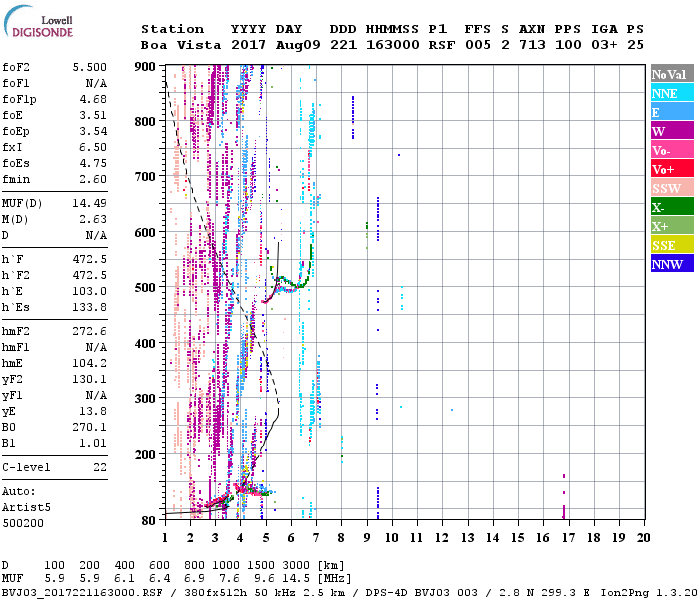Select the NNW blue legend swatch
The height and width of the screenshot is (600, 700).
[668, 264]
